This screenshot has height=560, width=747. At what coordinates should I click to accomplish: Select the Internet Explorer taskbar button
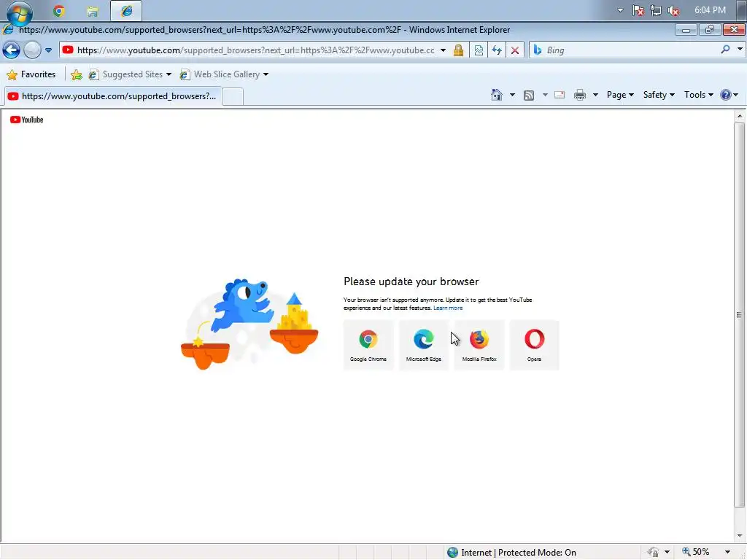(x=126, y=10)
